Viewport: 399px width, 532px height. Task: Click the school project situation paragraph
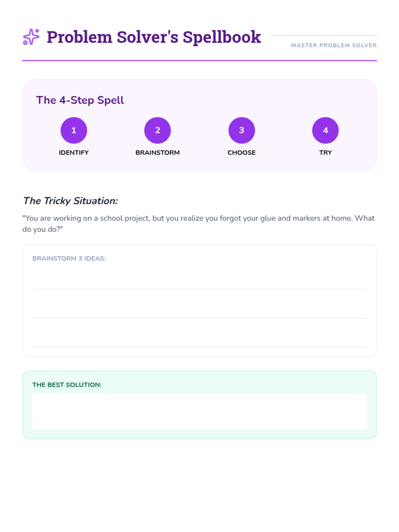tap(199, 223)
